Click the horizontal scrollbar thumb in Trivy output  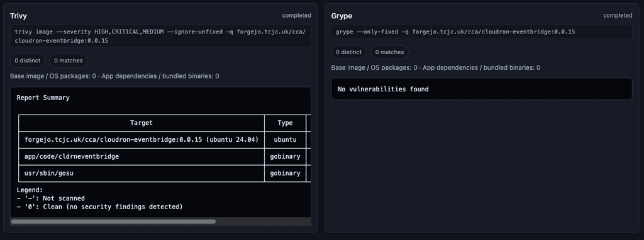pyautogui.click(x=113, y=222)
